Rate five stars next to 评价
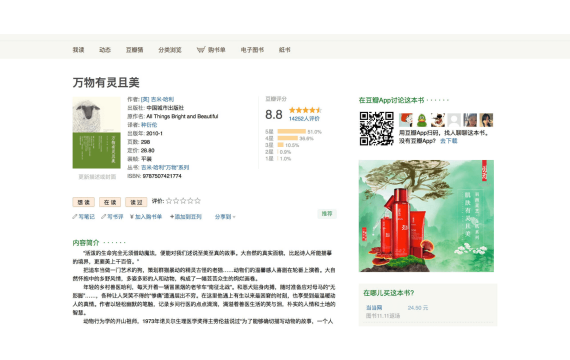 pyautogui.click(x=197, y=201)
